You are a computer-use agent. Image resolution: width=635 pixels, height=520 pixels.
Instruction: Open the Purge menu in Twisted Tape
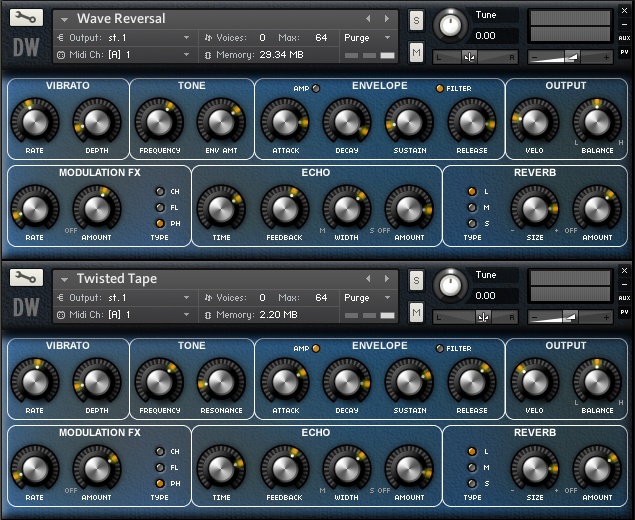[x=370, y=297]
